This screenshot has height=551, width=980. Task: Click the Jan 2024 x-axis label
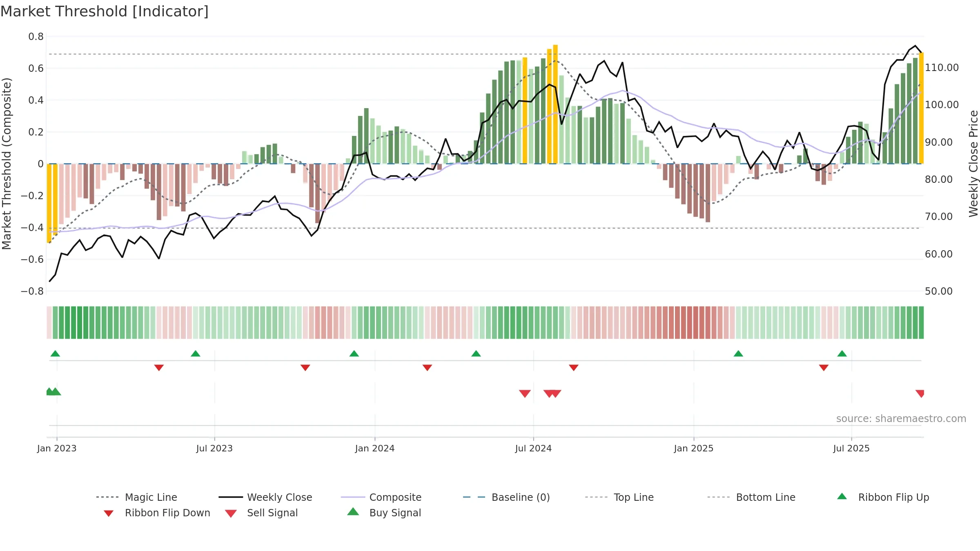[x=375, y=448]
